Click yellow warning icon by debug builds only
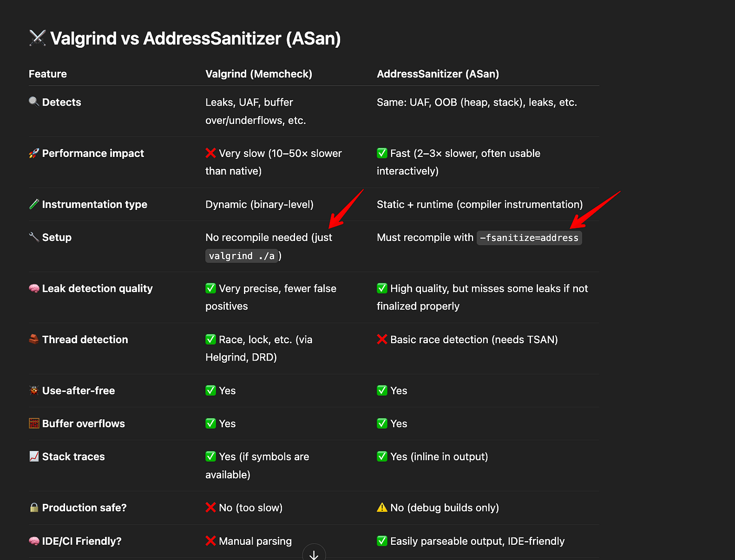This screenshot has height=560, width=735. [x=382, y=508]
